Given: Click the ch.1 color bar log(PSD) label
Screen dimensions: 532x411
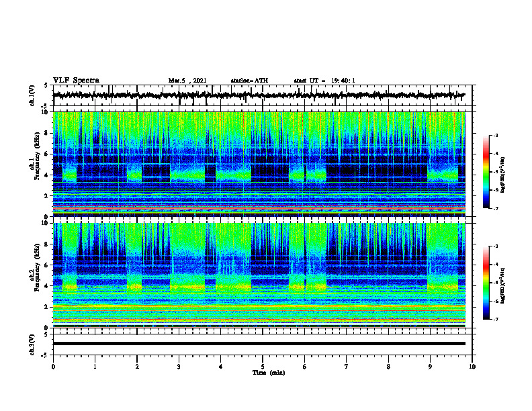Looking at the screenshot, I should pyautogui.click(x=502, y=175).
